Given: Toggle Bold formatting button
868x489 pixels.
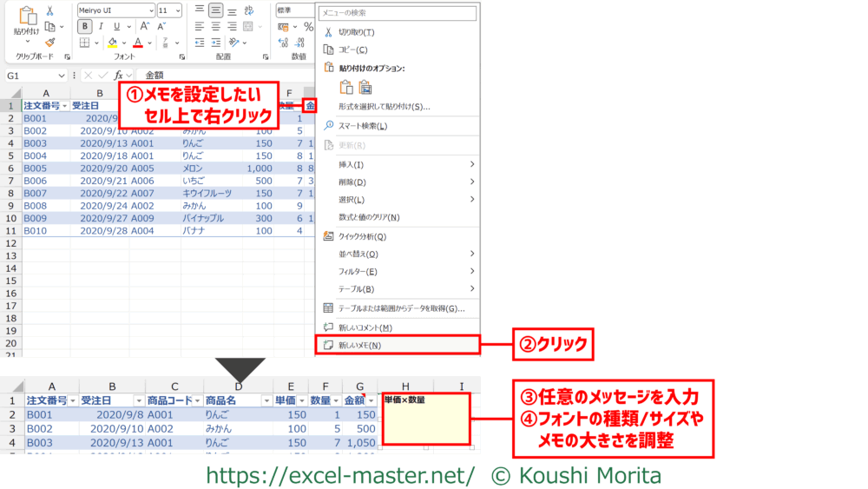Looking at the screenshot, I should [x=84, y=26].
